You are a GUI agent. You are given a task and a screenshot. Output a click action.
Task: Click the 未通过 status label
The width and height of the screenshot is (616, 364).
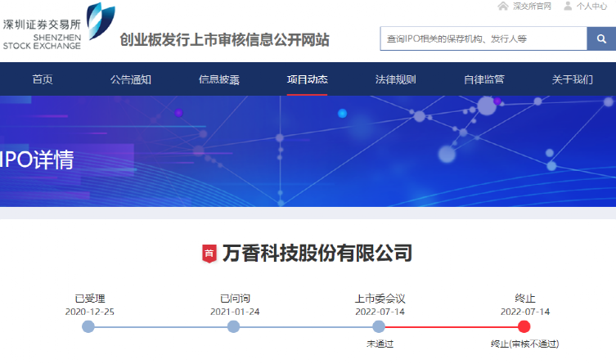click(380, 344)
